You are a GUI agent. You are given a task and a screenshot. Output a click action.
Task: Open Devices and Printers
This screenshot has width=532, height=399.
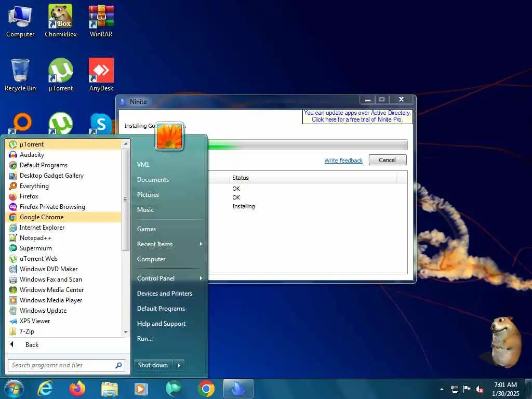click(x=170, y=294)
